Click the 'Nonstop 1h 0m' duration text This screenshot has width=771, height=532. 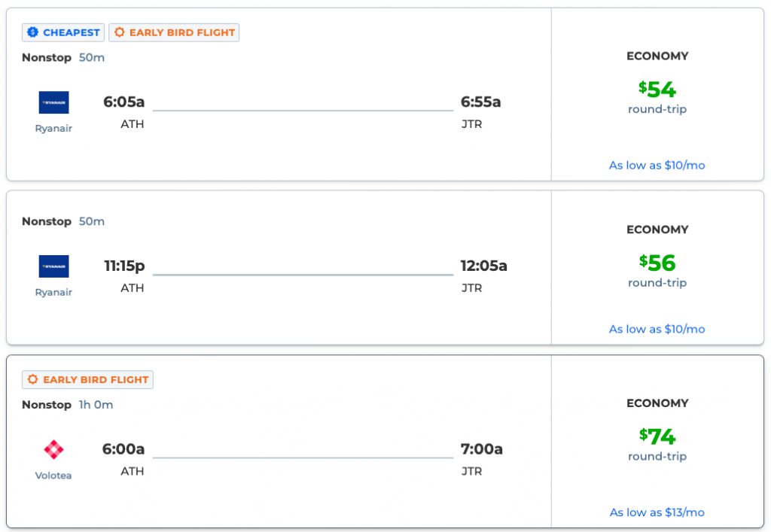67,405
